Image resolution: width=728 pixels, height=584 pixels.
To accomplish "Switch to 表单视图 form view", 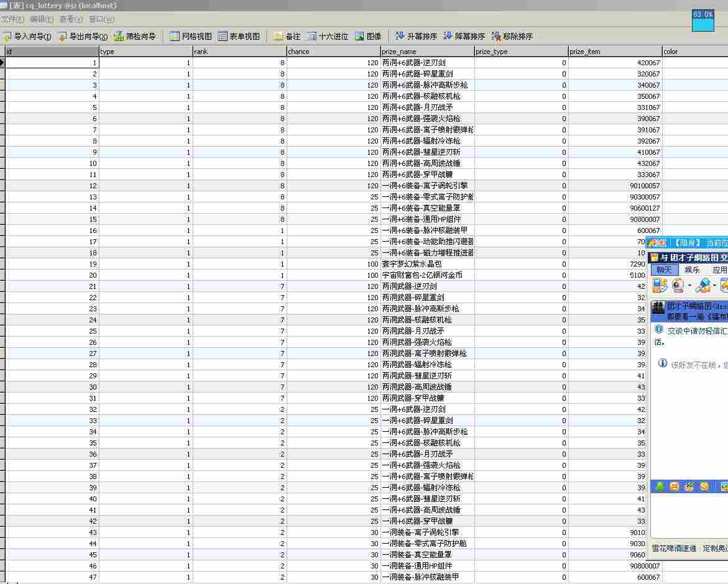I will pos(239,37).
